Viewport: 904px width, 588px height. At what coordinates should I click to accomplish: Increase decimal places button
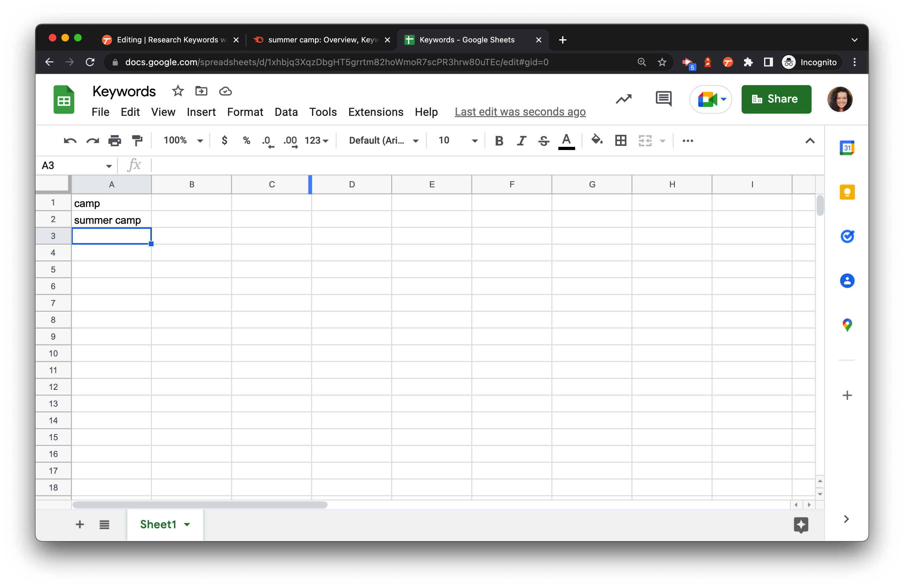[x=291, y=141]
